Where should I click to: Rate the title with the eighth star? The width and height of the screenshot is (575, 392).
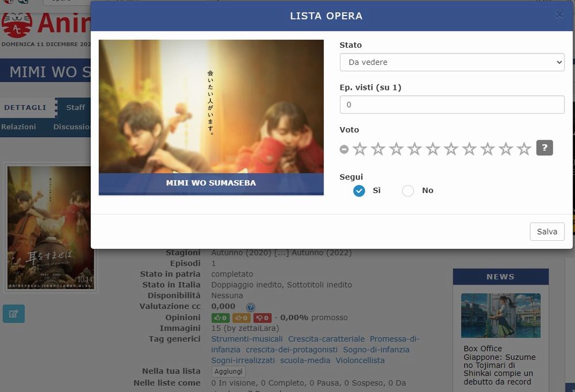(x=488, y=149)
